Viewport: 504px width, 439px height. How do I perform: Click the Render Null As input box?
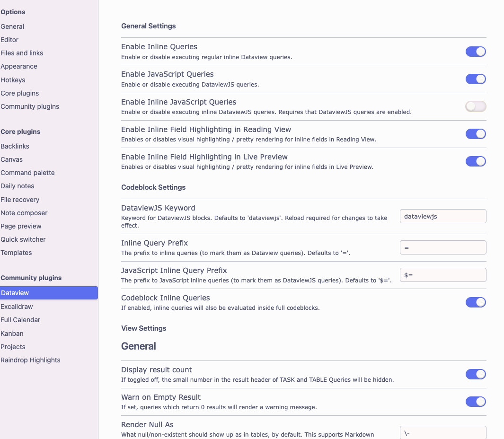tap(443, 432)
